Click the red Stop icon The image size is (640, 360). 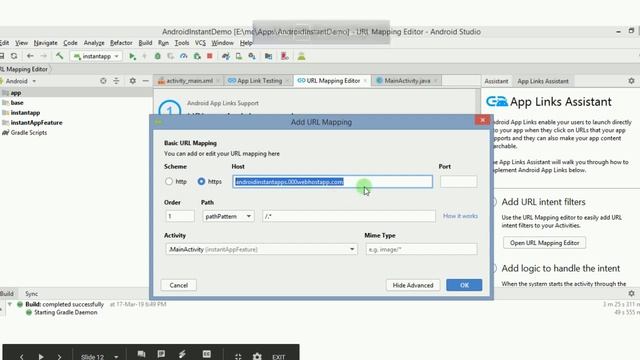tap(210, 56)
